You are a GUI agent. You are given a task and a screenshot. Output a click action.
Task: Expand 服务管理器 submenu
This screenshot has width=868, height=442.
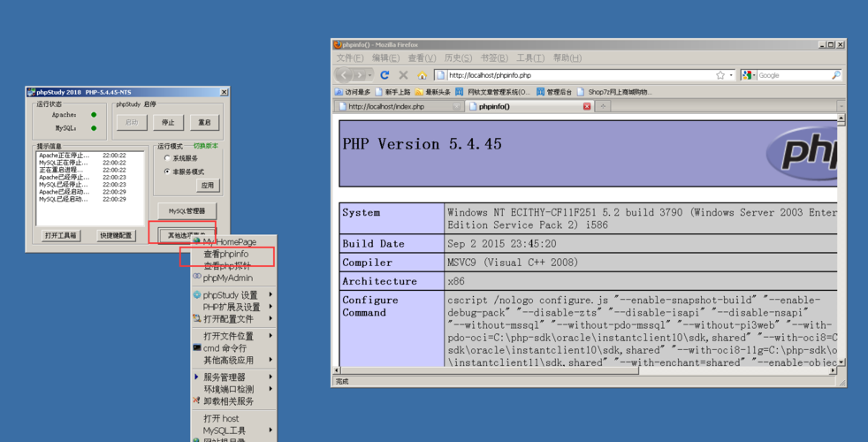coord(233,377)
